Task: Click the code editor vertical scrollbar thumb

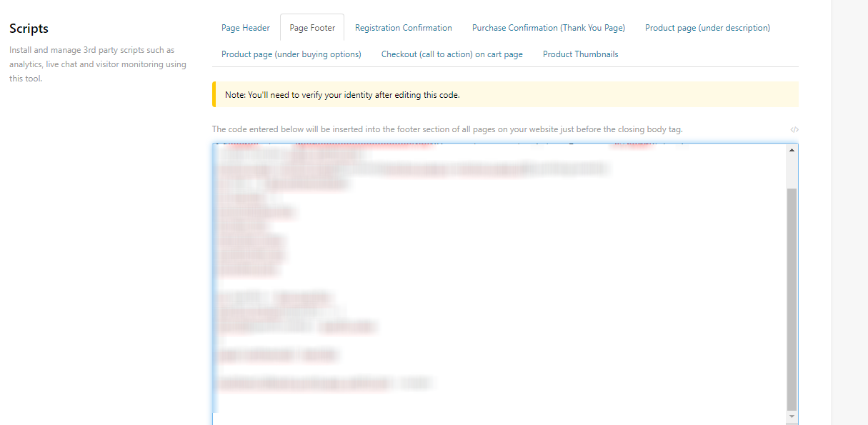Action: [x=792, y=299]
